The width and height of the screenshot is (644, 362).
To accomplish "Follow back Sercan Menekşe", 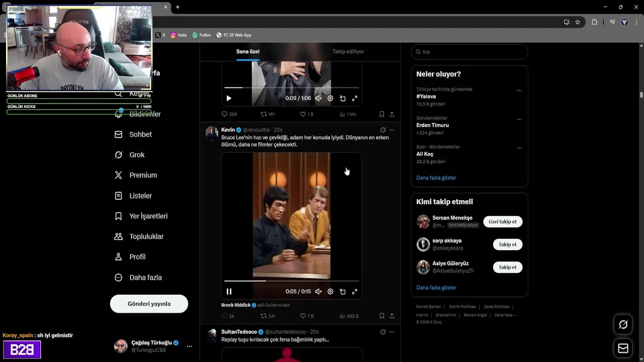I will 503,222.
